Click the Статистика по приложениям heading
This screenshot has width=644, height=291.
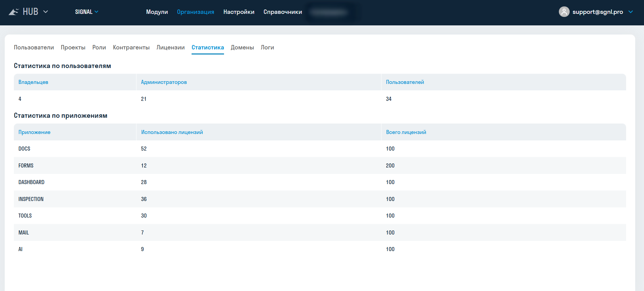pyautogui.click(x=60, y=116)
